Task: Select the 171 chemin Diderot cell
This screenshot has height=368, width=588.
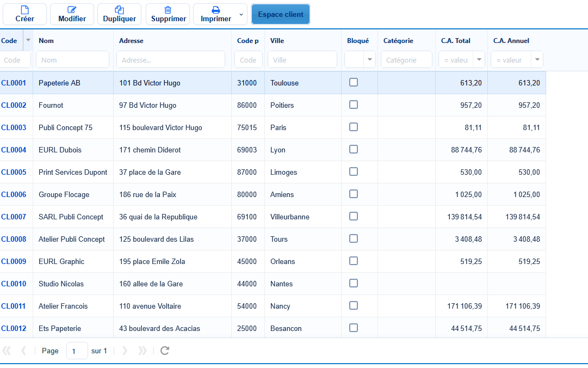Action: point(172,150)
